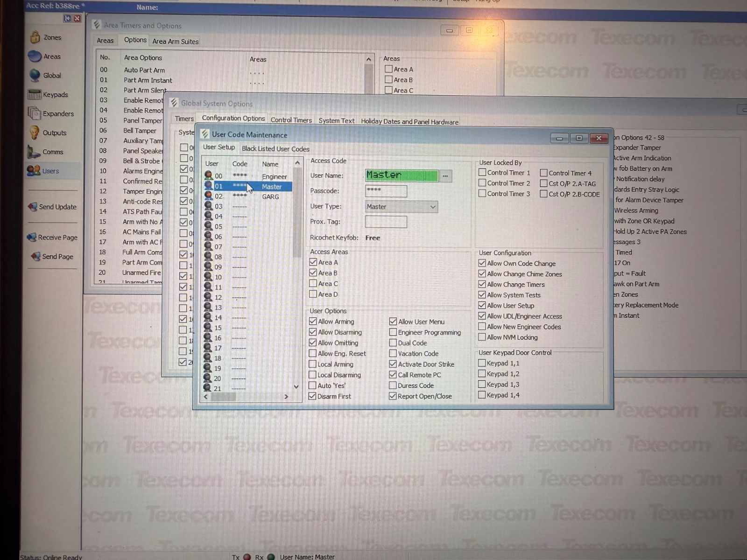Open the Global options globe icon
Viewport: 747px width, 560px height.
[35, 75]
